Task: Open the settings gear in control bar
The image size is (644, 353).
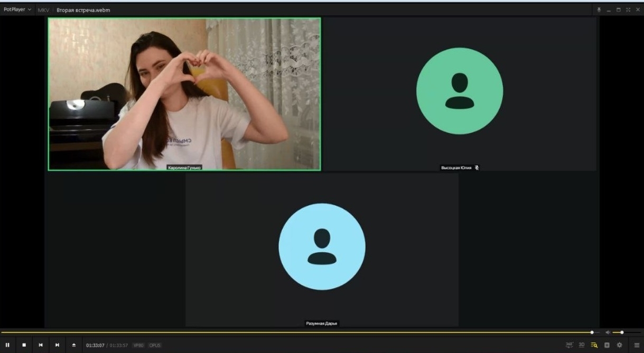Action: tap(620, 345)
